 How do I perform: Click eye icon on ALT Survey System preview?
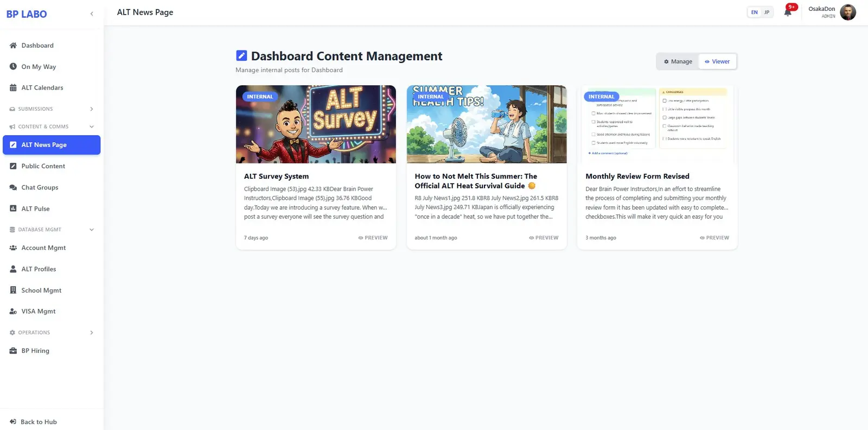(x=361, y=238)
